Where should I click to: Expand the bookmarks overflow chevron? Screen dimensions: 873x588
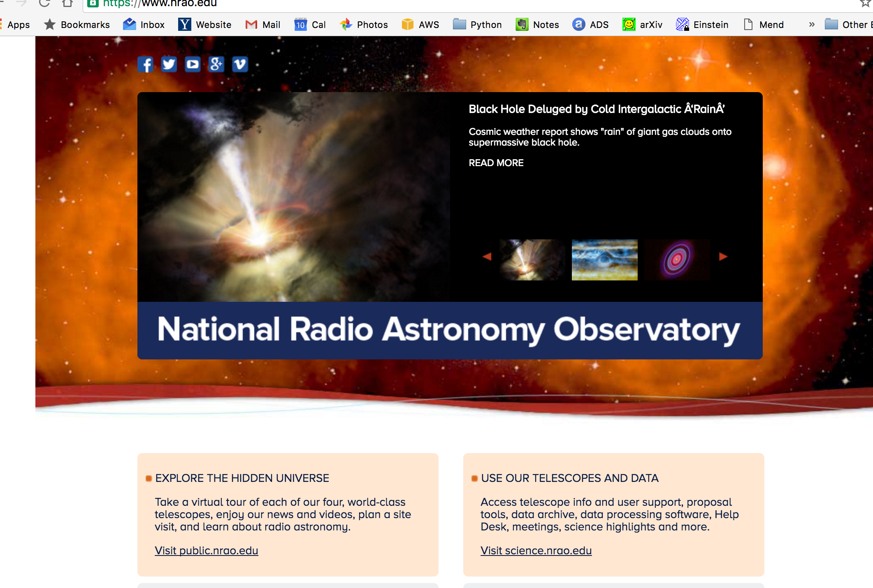point(812,25)
